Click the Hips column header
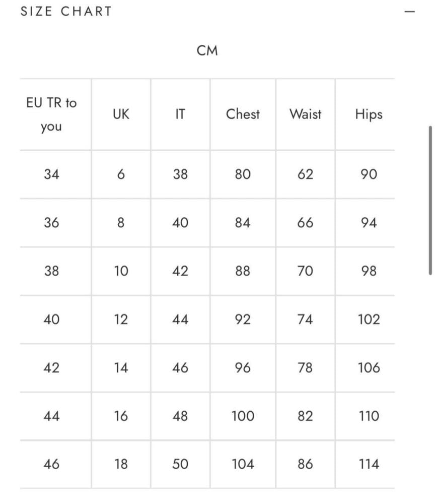 coord(369,114)
